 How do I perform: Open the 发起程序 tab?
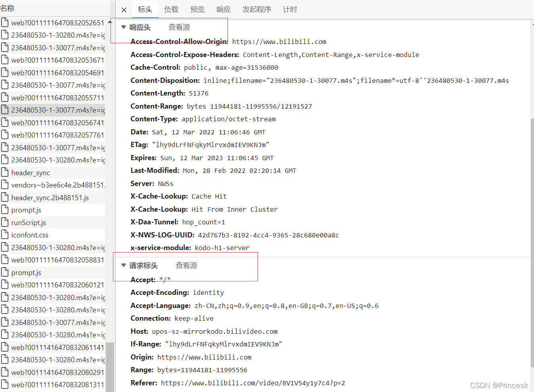(257, 10)
